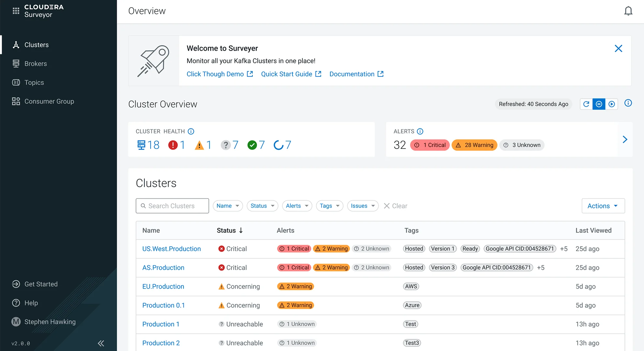Image resolution: width=644 pixels, height=351 pixels.
Task: Select Get Started in the sidebar
Action: (41, 284)
